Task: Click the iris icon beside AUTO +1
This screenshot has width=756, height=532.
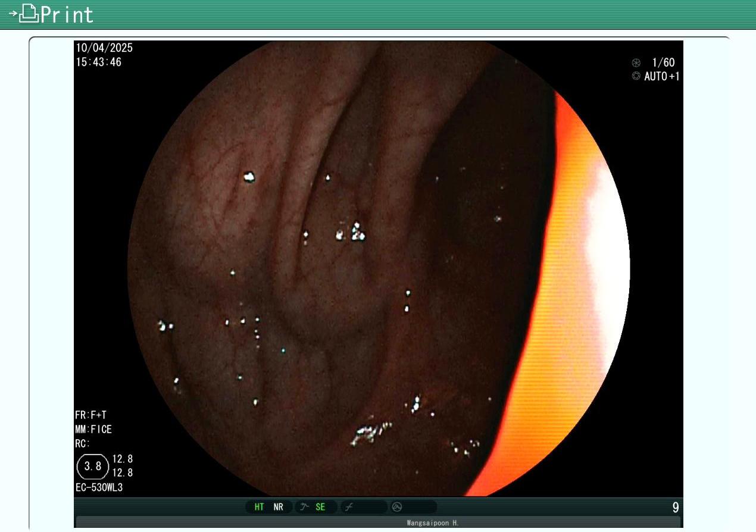Action: pyautogui.click(x=636, y=76)
